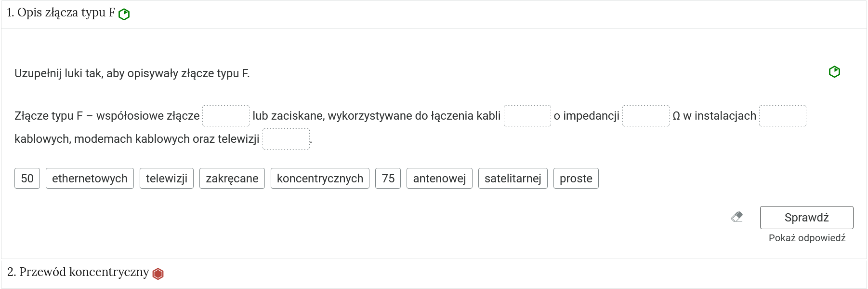Select the answer tile 50
The height and width of the screenshot is (289, 868).
tap(27, 178)
